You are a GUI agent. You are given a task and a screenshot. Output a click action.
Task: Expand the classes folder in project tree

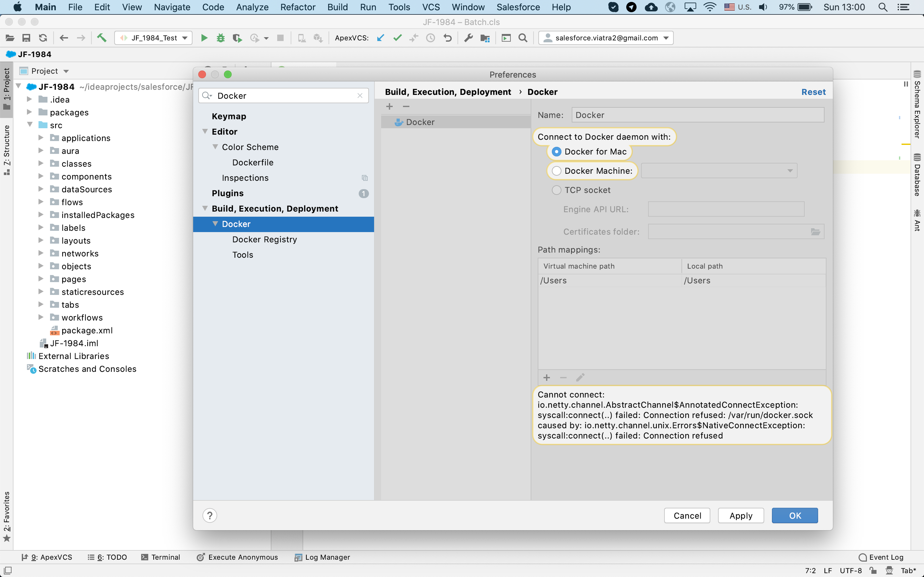coord(41,163)
